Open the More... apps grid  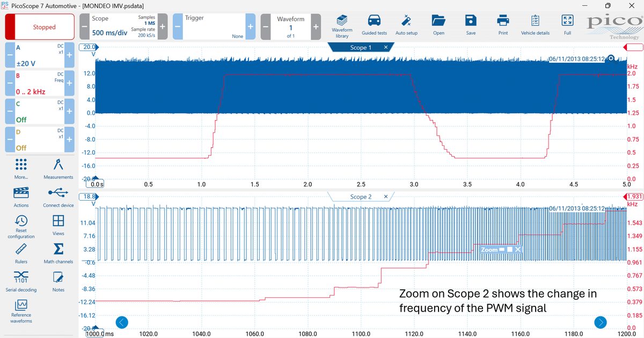tap(21, 168)
